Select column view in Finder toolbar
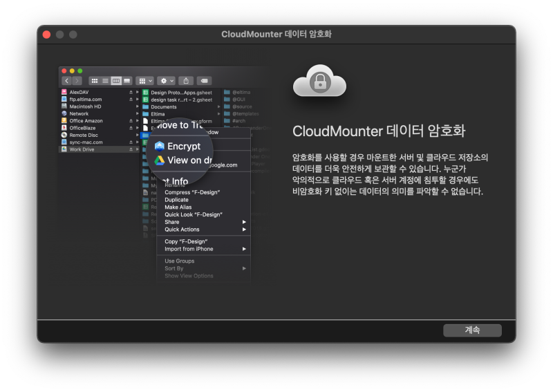553x392 pixels. pos(116,81)
